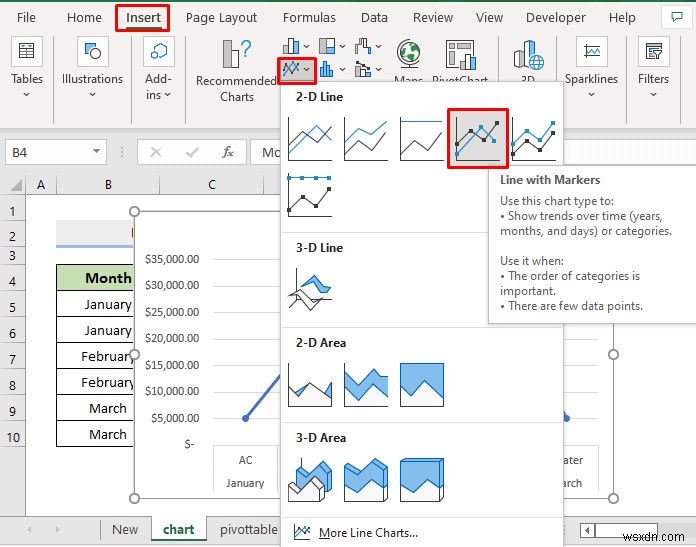Image resolution: width=696 pixels, height=547 pixels.
Task: Expand the Add-ins dropdown
Action: coord(167,95)
